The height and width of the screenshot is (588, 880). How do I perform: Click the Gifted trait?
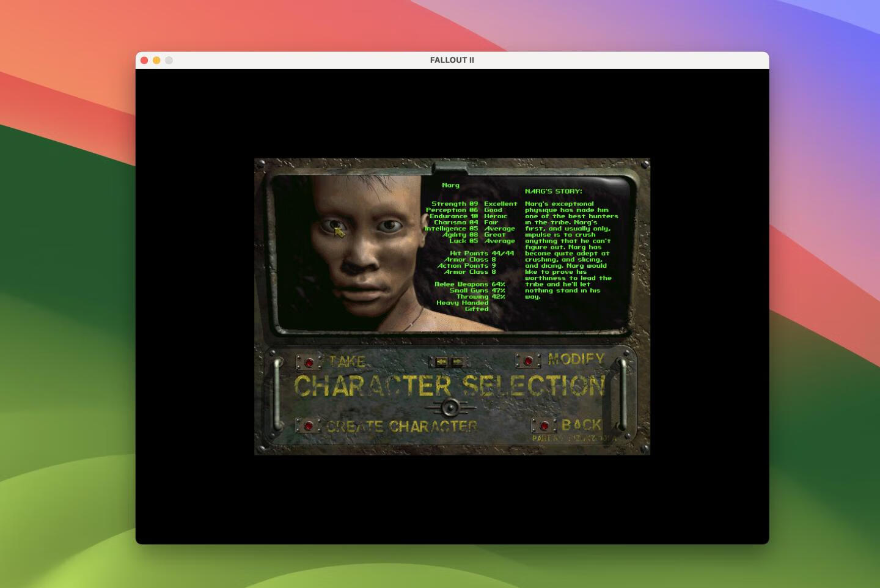(x=477, y=309)
